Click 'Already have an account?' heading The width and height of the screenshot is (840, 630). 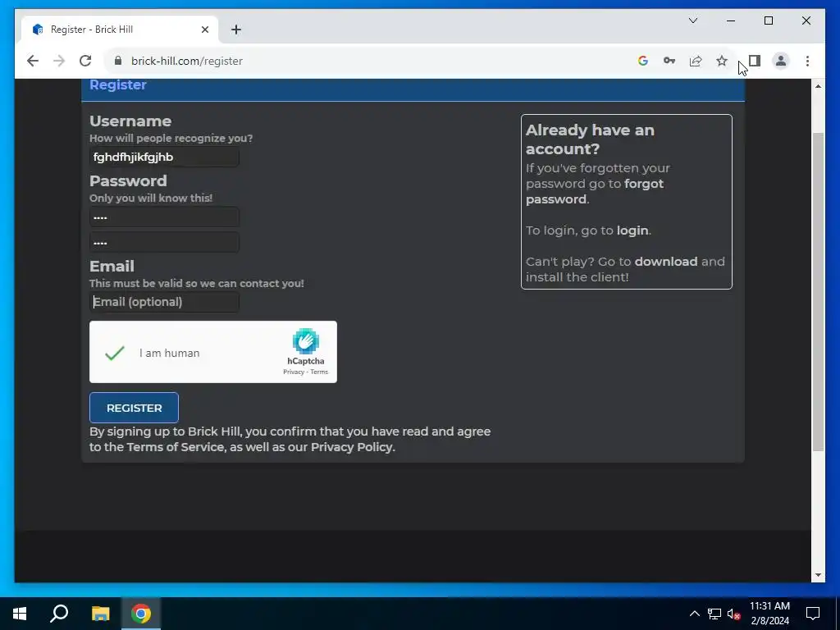coord(590,139)
